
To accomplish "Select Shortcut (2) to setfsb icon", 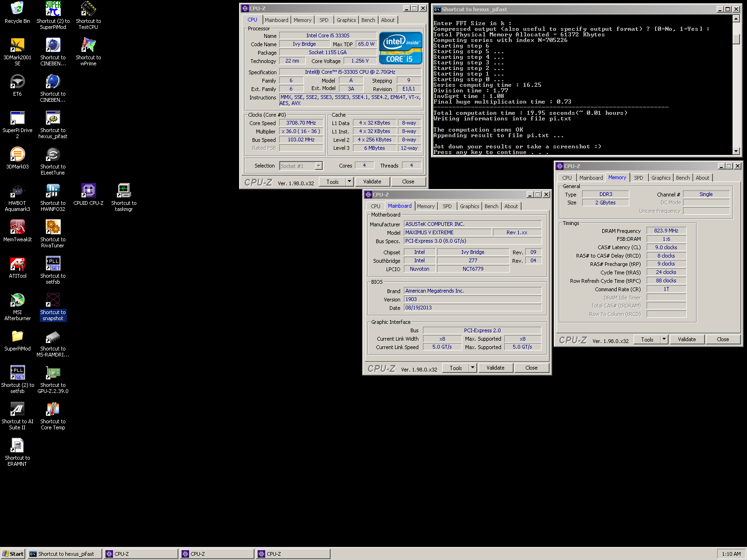I will [17, 379].
